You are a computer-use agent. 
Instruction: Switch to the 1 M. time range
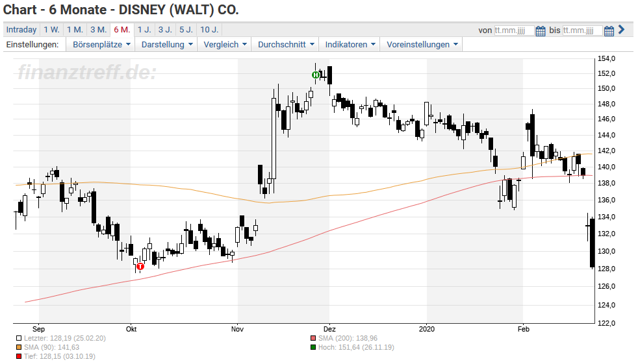click(75, 30)
